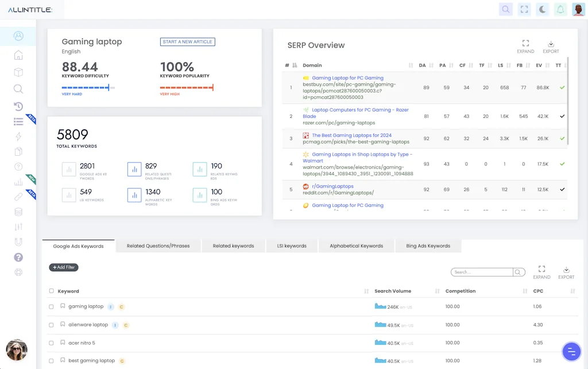This screenshot has height=369, width=588.
Task: Toggle dark mode moon icon
Action: pos(542,9)
